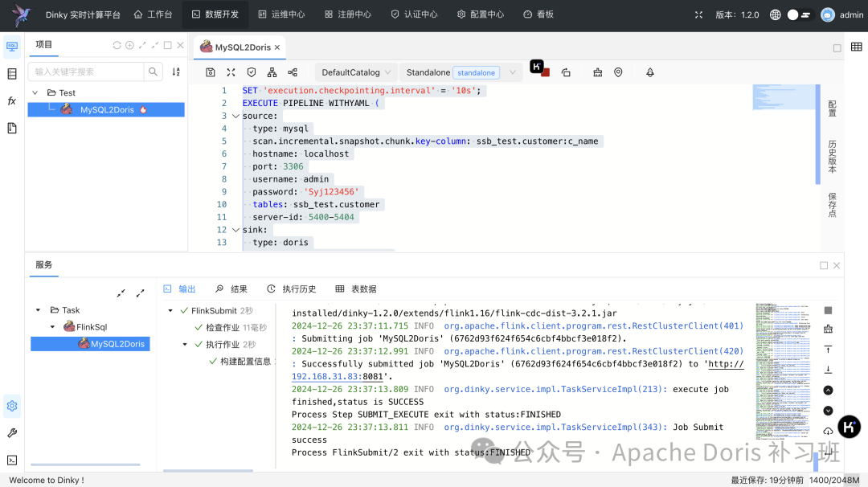Click the rollback/redo toolbar icon
The image size is (868, 487).
pyautogui.click(x=566, y=72)
